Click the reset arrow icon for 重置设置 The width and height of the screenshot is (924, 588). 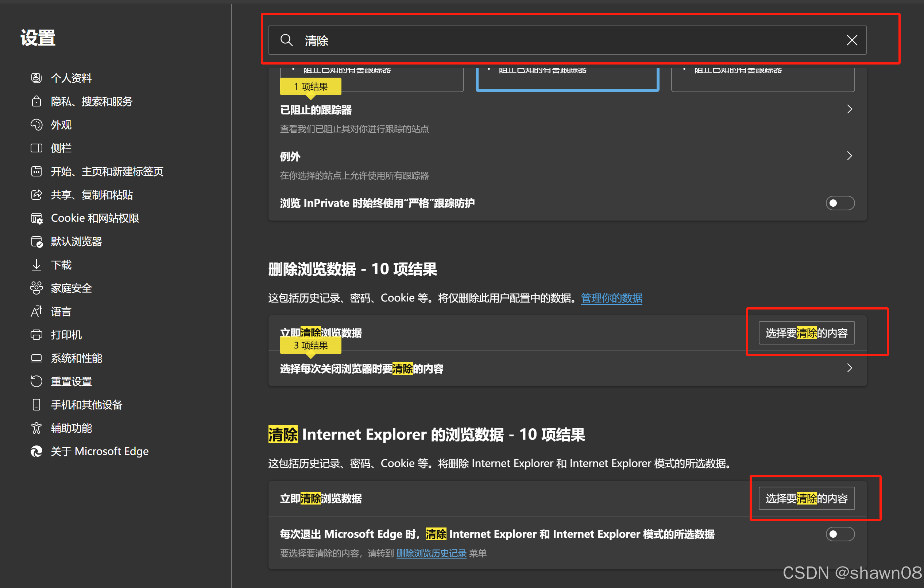click(36, 381)
